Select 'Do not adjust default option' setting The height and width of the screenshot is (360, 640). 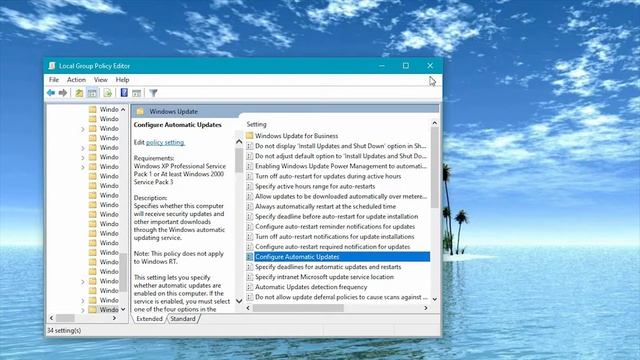[340, 156]
